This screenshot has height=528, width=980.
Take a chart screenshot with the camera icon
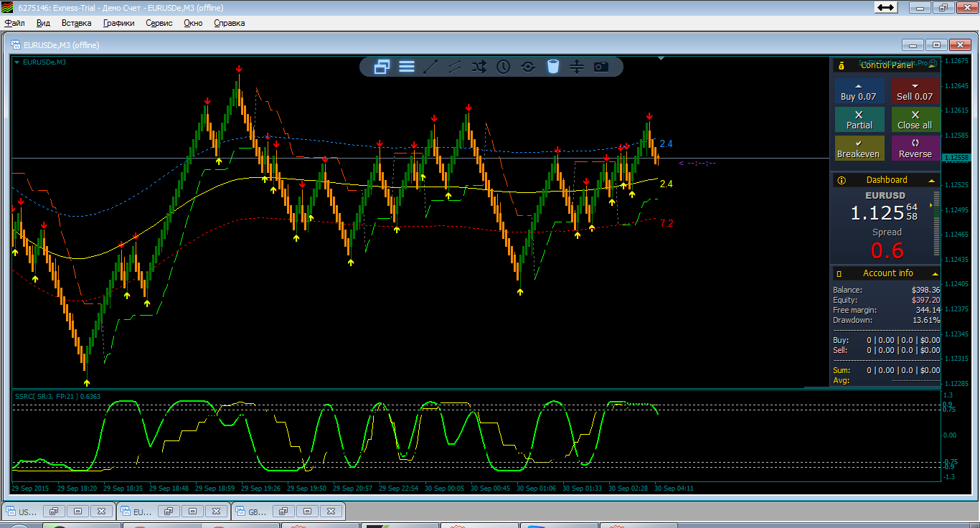[x=601, y=67]
